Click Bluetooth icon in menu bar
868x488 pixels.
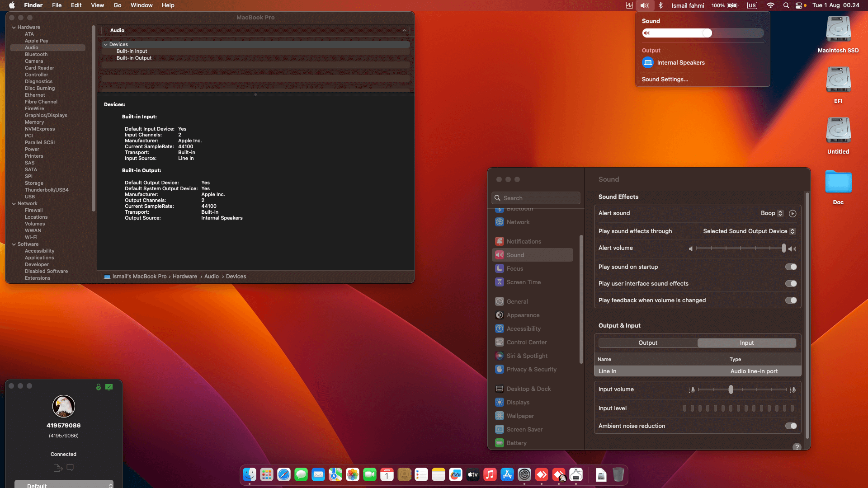tap(660, 5)
